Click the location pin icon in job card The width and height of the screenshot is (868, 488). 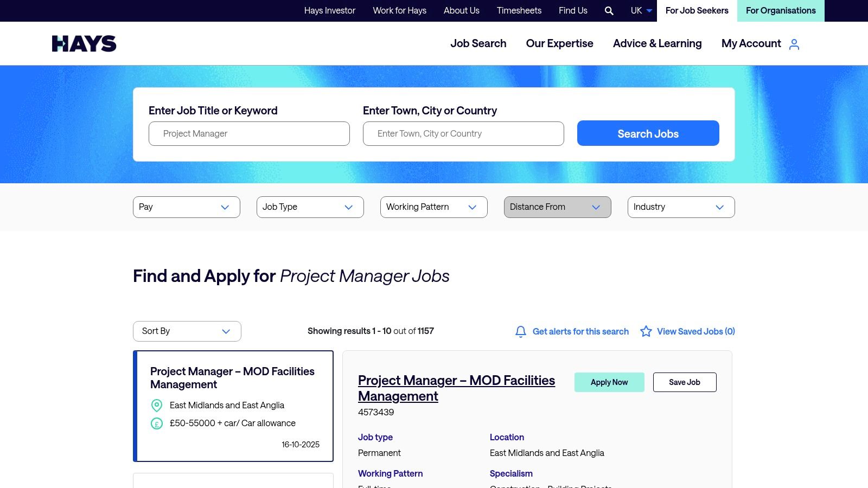(157, 405)
